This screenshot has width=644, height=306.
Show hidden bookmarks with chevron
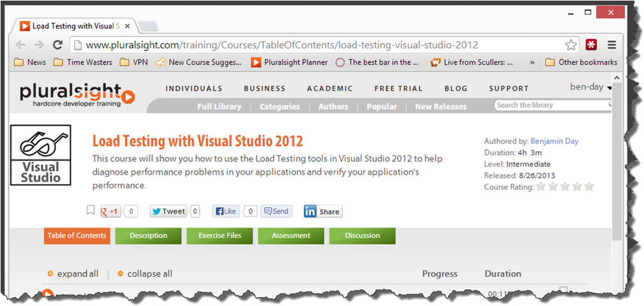tap(532, 62)
